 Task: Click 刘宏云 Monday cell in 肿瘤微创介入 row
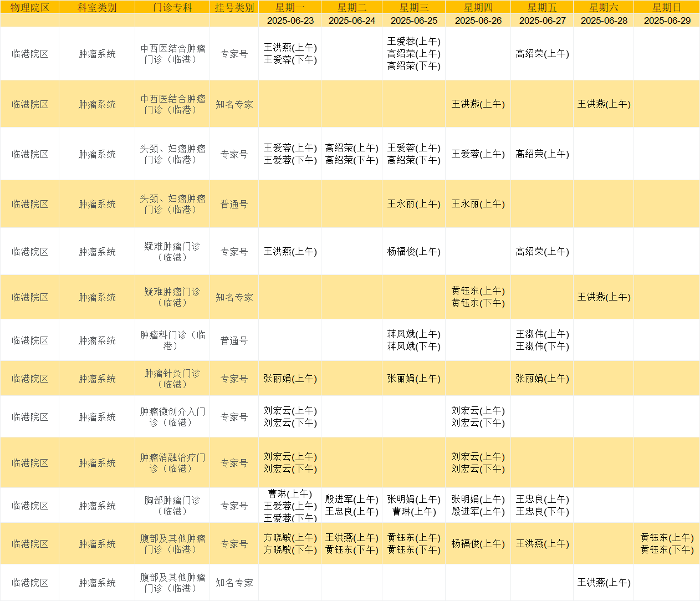pos(290,417)
